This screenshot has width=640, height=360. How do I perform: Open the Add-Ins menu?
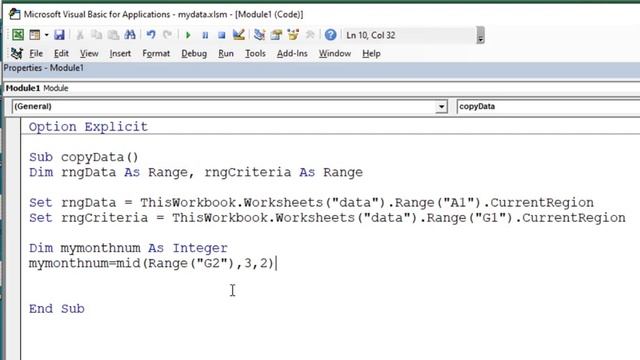coord(292,53)
